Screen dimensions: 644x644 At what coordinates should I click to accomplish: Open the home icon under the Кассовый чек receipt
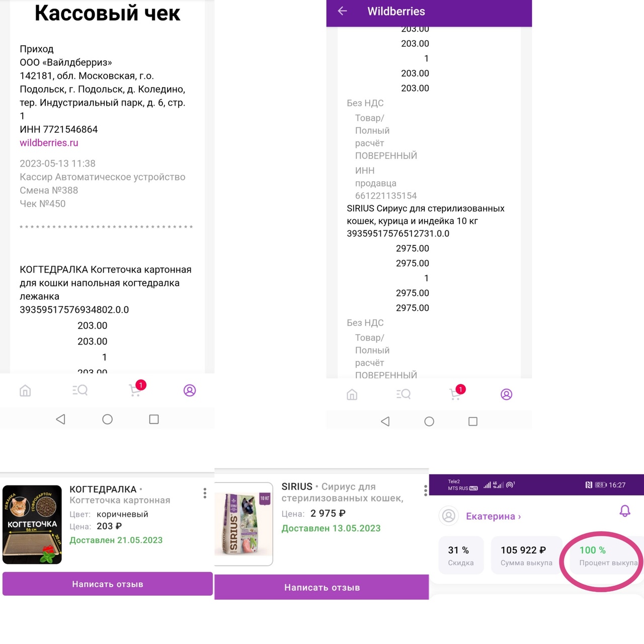point(25,390)
